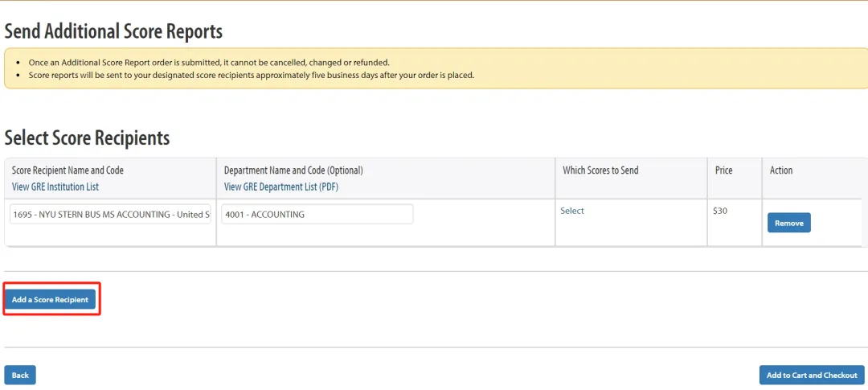Click Add to Cart and Checkout
The height and width of the screenshot is (390, 868).
coord(812,376)
